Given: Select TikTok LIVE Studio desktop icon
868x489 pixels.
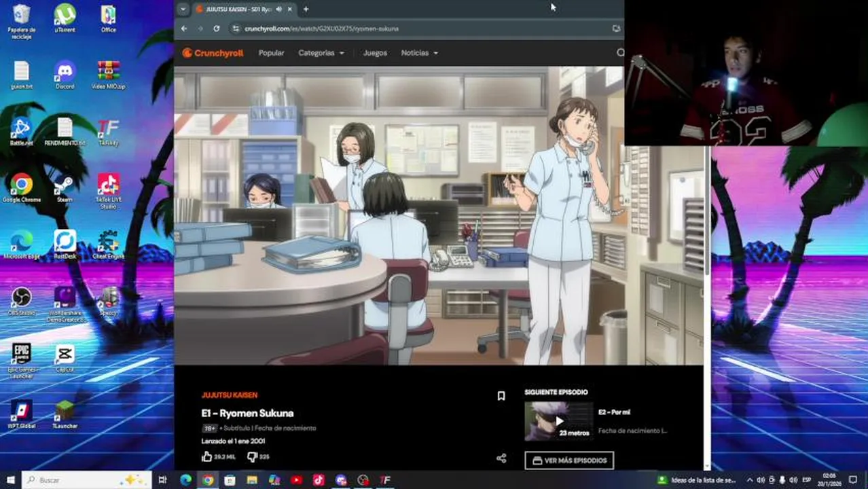Looking at the screenshot, I should point(108,191).
